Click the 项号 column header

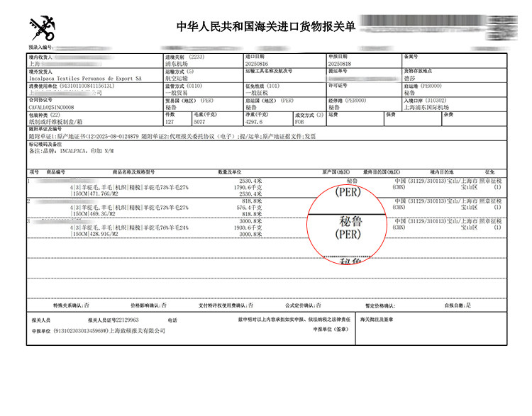click(34, 172)
